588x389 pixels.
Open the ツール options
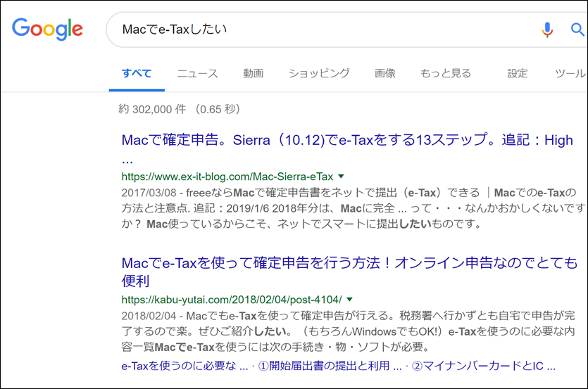[570, 73]
